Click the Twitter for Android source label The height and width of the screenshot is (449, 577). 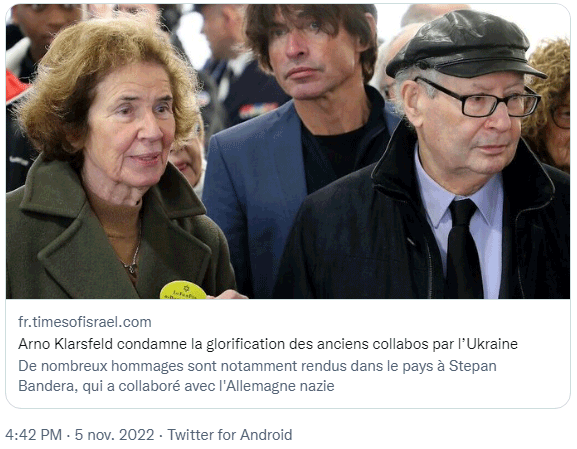coord(230,435)
